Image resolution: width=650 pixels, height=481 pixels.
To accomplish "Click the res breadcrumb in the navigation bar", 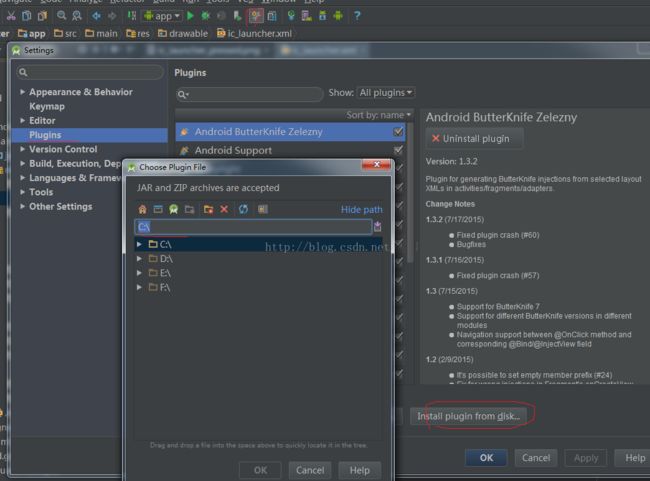I will [138, 34].
